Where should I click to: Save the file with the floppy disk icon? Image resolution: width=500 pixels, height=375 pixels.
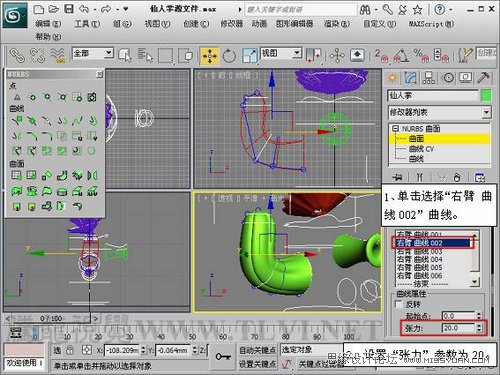69,9
